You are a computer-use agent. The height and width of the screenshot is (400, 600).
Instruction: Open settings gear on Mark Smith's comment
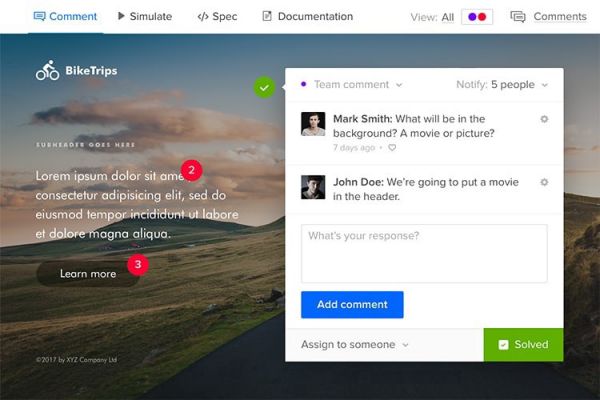click(544, 119)
